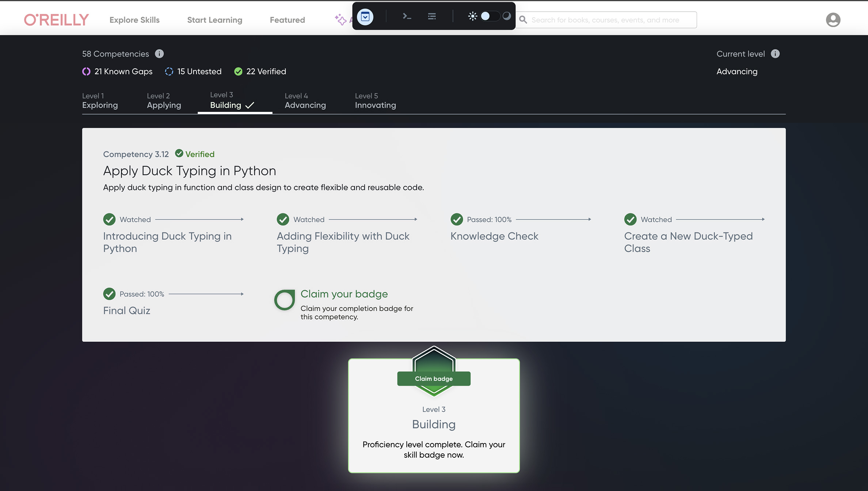Switch to Level 2 Applying tab
The height and width of the screenshot is (491, 868).
tap(164, 101)
